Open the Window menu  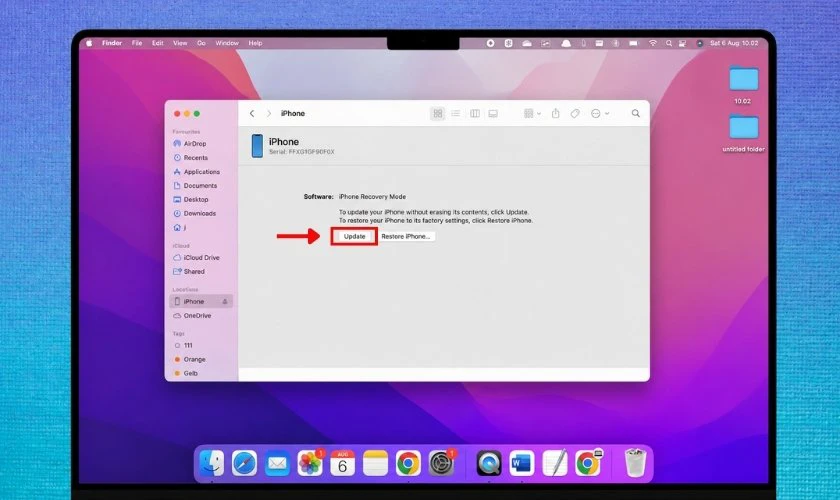point(227,43)
